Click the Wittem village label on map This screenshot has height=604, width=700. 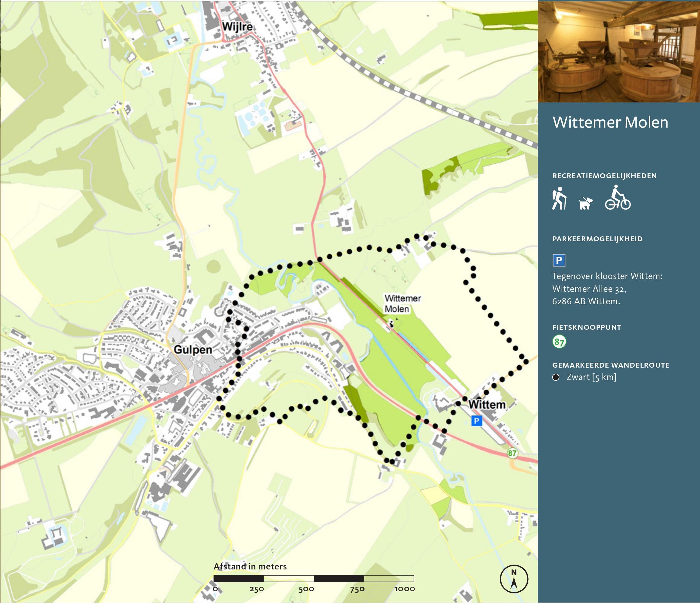[x=487, y=405]
